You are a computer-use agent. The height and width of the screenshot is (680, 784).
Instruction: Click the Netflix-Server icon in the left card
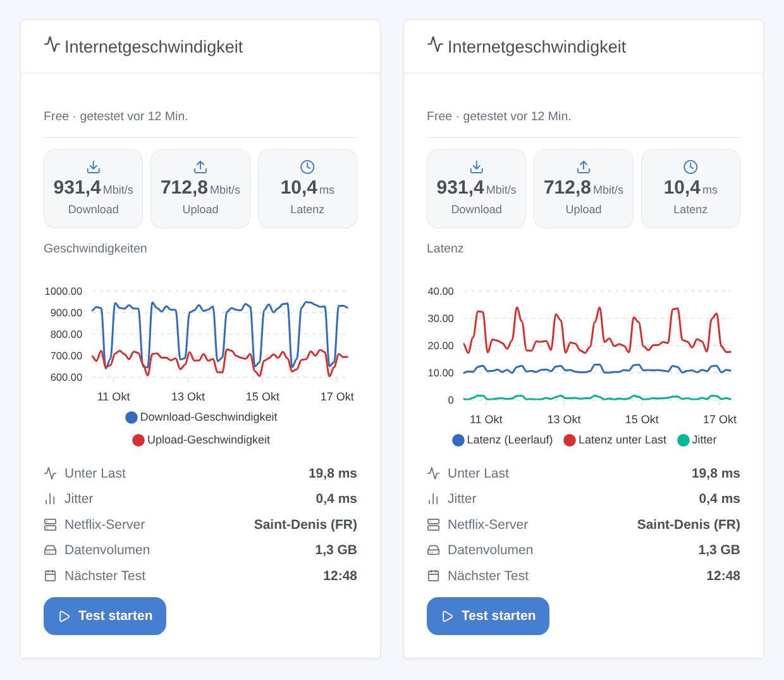pyautogui.click(x=51, y=524)
